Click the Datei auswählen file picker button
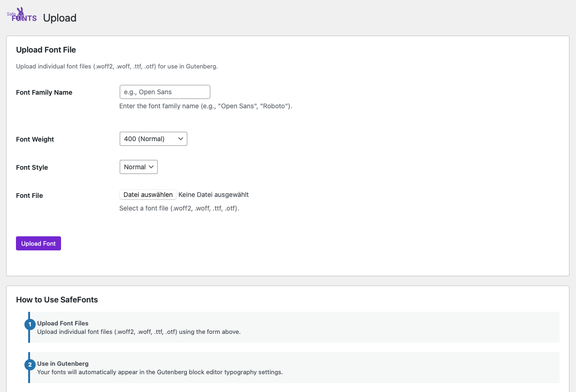This screenshot has width=576, height=392. [x=148, y=194]
